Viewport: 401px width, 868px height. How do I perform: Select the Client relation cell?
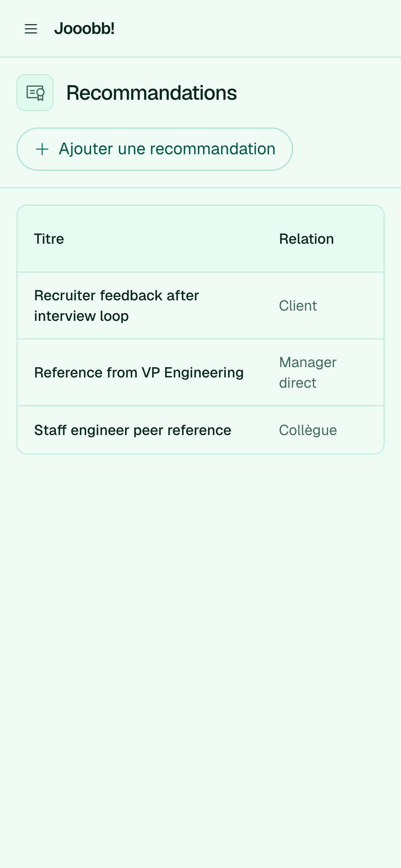(298, 306)
